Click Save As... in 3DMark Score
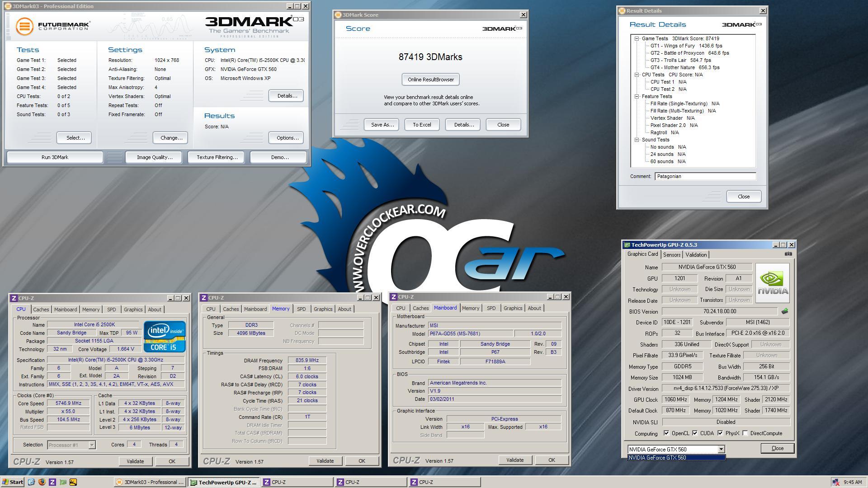The width and height of the screenshot is (868, 488). pyautogui.click(x=382, y=125)
